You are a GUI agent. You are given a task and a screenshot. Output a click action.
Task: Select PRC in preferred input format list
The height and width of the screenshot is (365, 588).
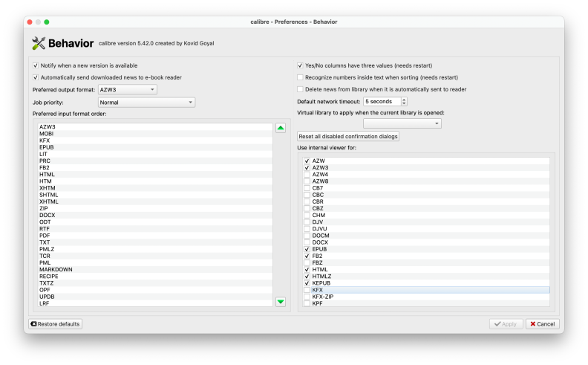[155, 161]
